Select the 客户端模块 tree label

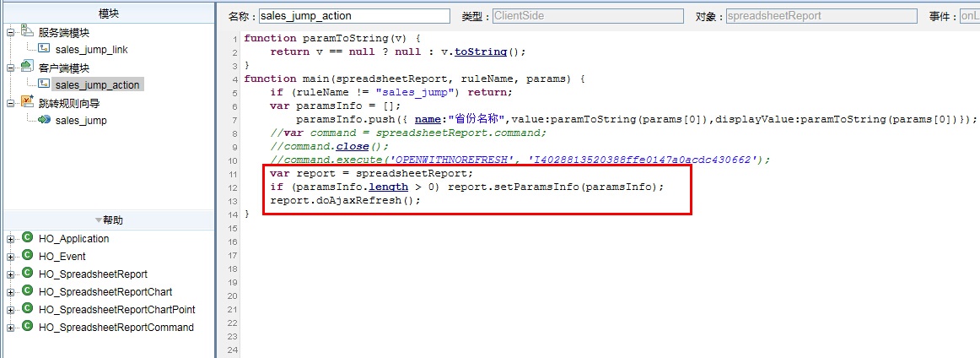[x=63, y=68]
